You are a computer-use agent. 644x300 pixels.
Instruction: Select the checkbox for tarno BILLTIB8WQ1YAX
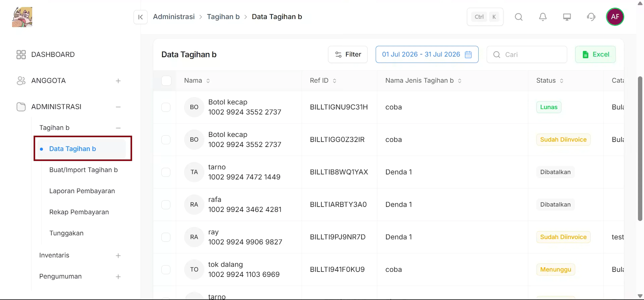click(166, 172)
